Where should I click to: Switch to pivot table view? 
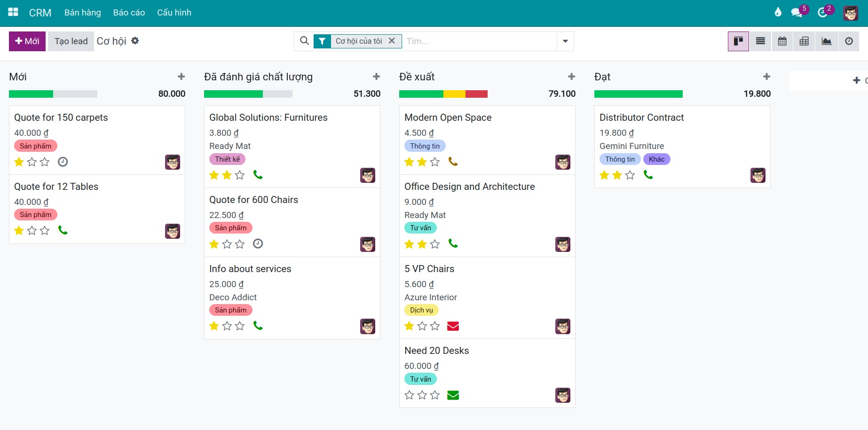click(x=805, y=41)
